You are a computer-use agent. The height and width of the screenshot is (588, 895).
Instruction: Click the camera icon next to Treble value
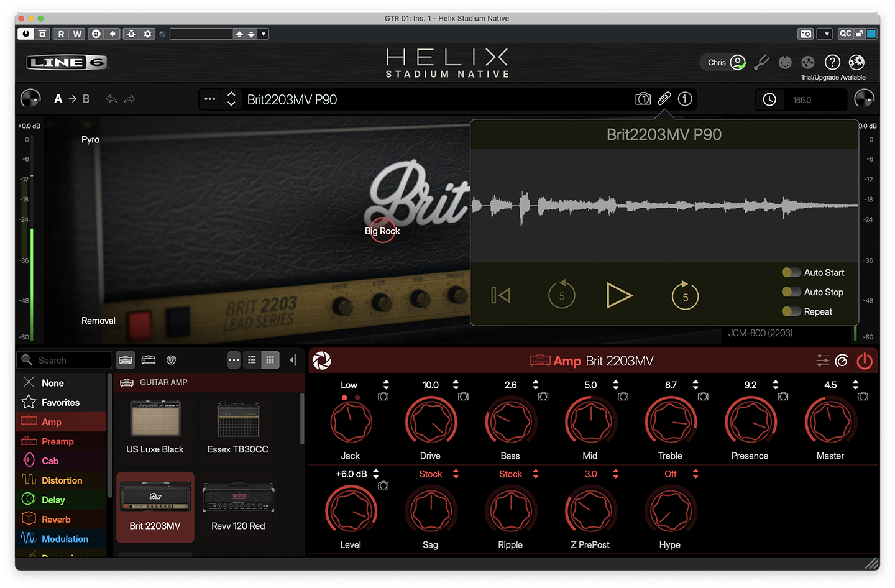tap(703, 397)
